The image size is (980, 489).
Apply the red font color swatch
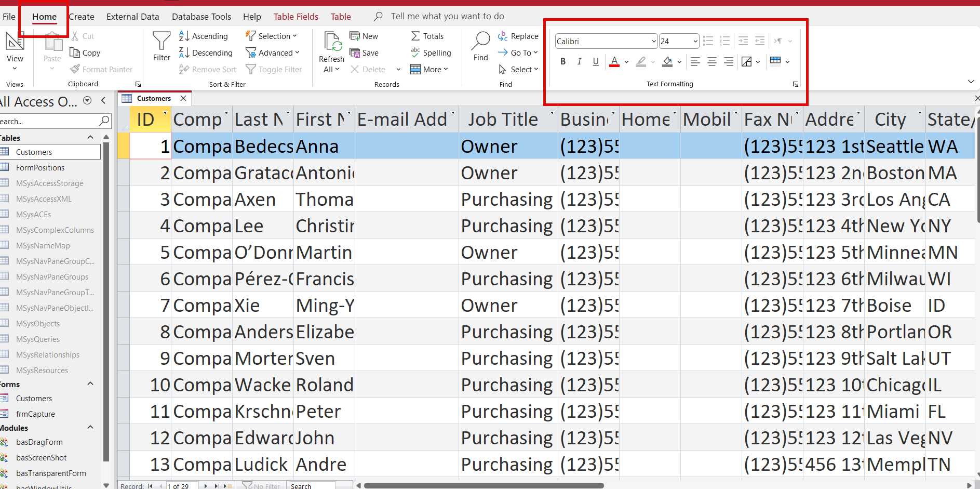(x=614, y=62)
